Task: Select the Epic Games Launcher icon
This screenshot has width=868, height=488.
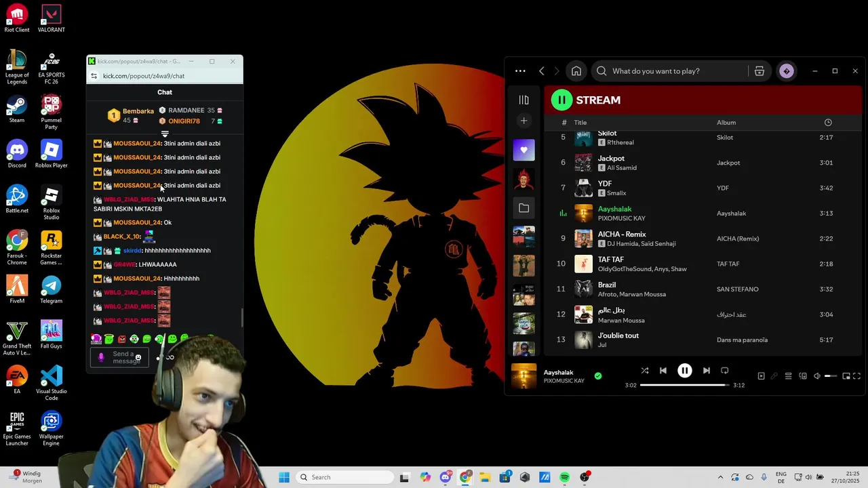Action: click(17, 428)
